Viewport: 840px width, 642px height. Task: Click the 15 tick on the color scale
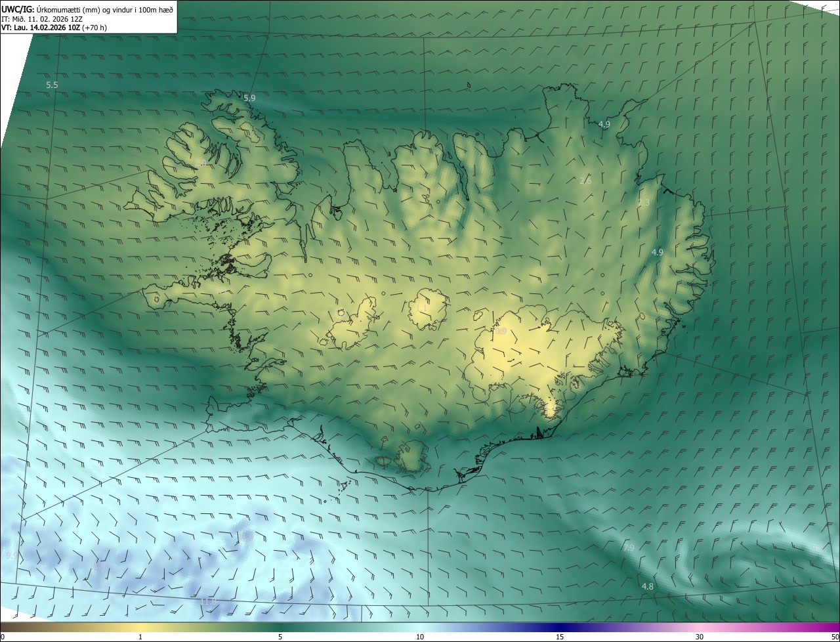click(x=560, y=637)
